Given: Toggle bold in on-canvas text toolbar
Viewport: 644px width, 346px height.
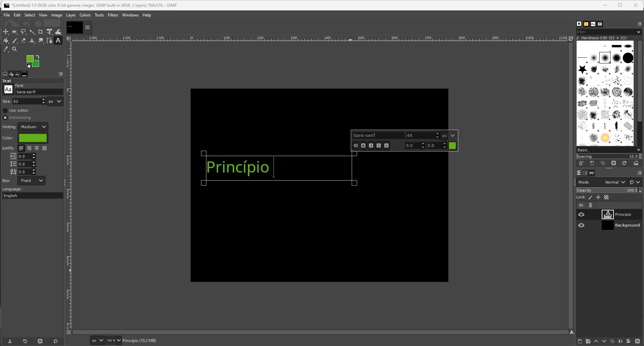Looking at the screenshot, I should tap(363, 146).
